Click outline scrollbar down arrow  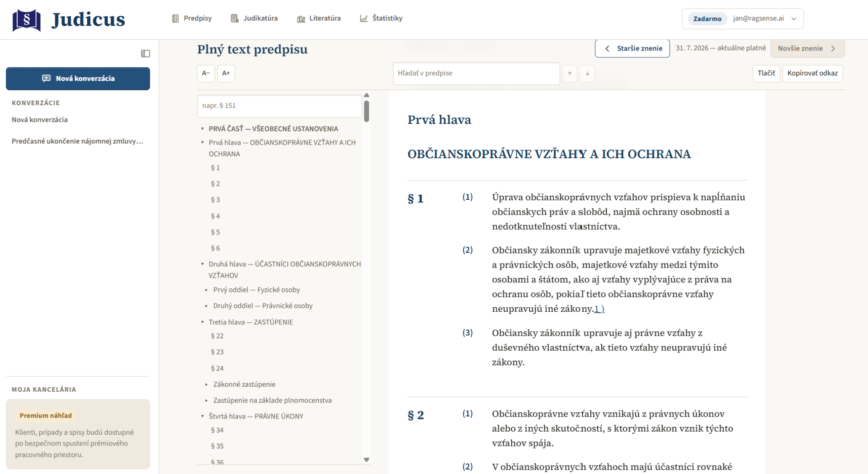click(367, 460)
